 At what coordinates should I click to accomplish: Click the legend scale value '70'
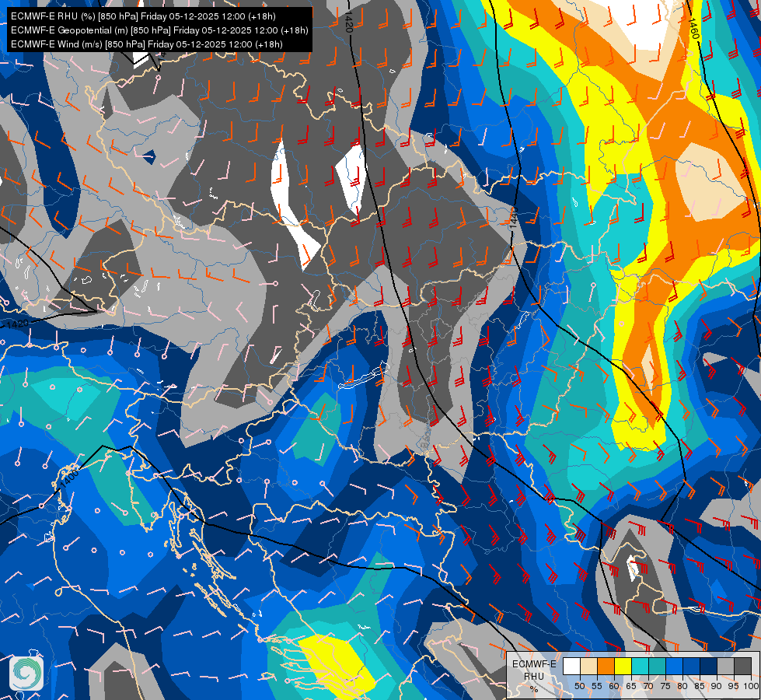pos(648,686)
